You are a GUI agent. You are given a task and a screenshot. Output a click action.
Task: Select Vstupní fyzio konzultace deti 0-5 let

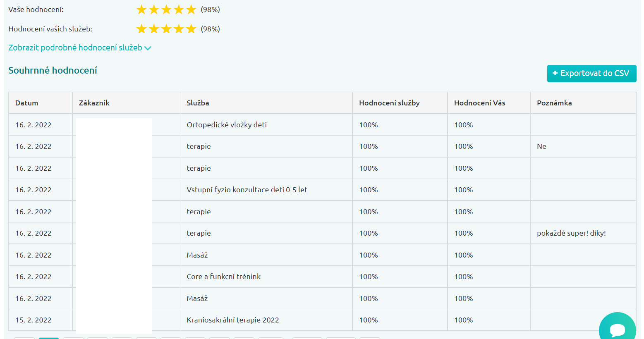247,190
